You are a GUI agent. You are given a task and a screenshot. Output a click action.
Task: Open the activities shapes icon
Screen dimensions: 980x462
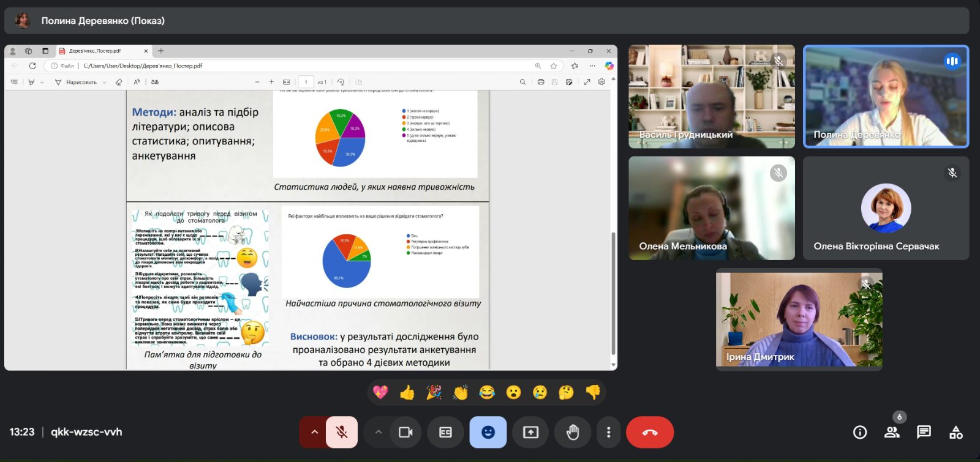[x=956, y=433]
